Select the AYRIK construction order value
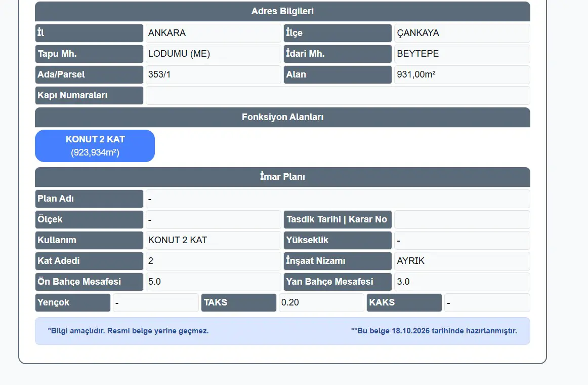This screenshot has height=385, width=588. (462, 261)
